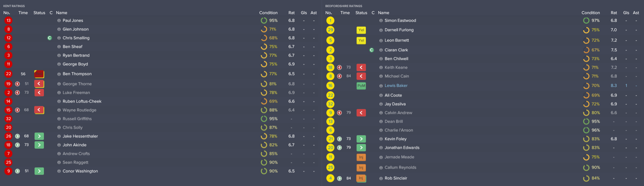
Task: Open Ruben Loftus-Cheek's player profile
Action: point(82,101)
